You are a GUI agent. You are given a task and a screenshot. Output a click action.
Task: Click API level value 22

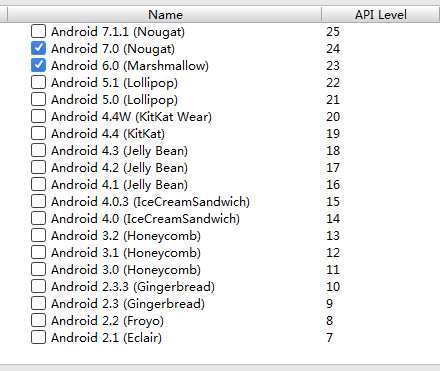333,83
